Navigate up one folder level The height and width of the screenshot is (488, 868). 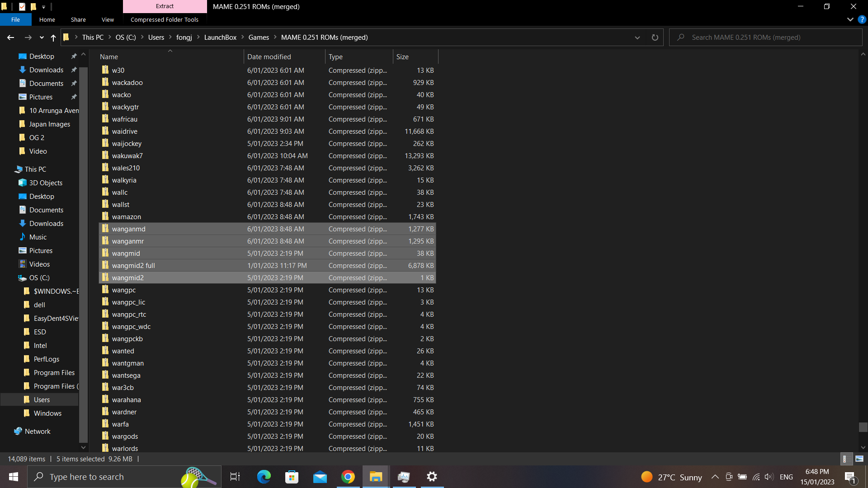tap(53, 38)
